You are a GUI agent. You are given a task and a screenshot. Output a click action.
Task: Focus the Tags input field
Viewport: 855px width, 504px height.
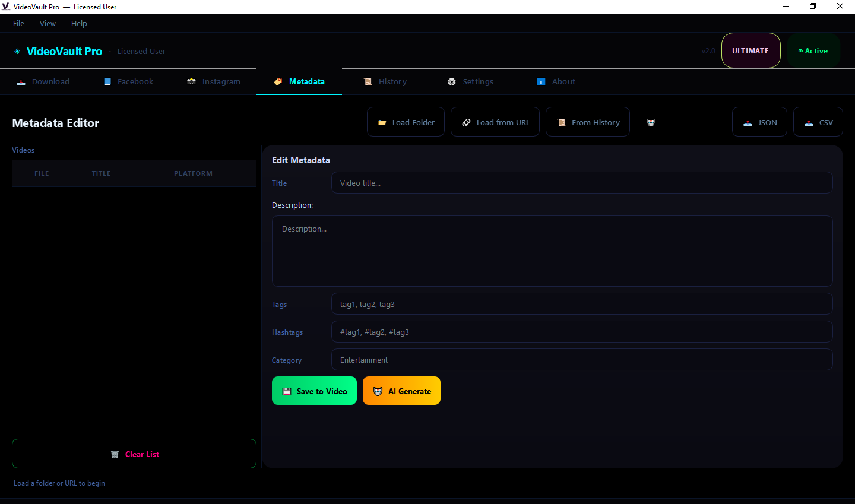[582, 304]
